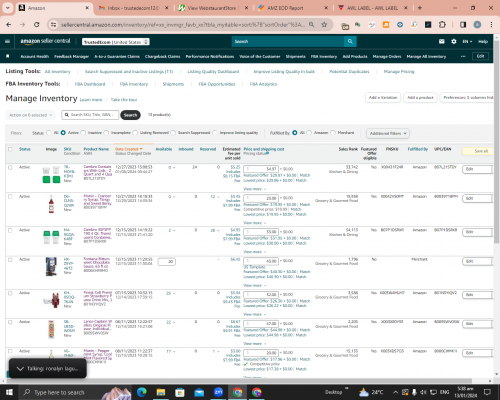This screenshot has height=400, width=500.
Task: Open Microsoft Store from the taskbar
Action: 180,392
